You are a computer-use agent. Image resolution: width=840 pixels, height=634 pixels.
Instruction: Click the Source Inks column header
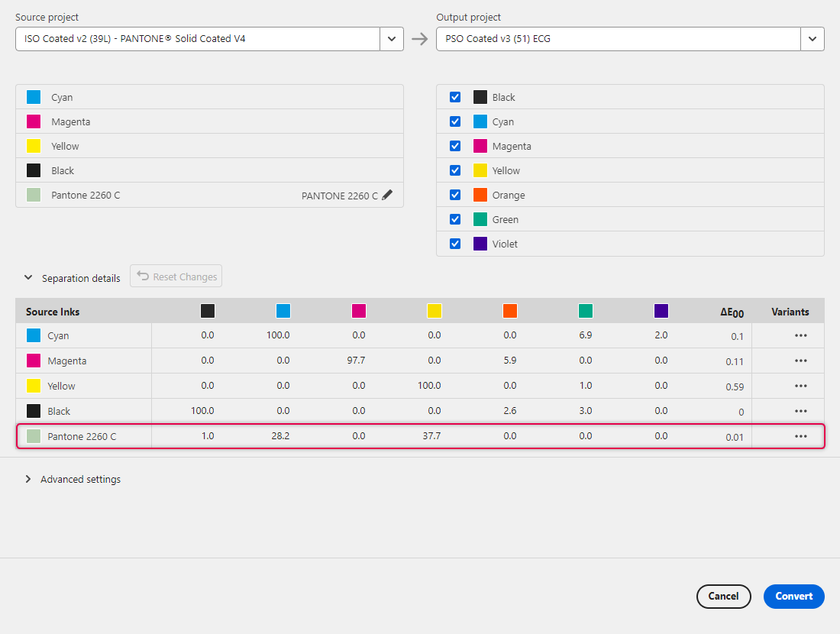pos(53,312)
